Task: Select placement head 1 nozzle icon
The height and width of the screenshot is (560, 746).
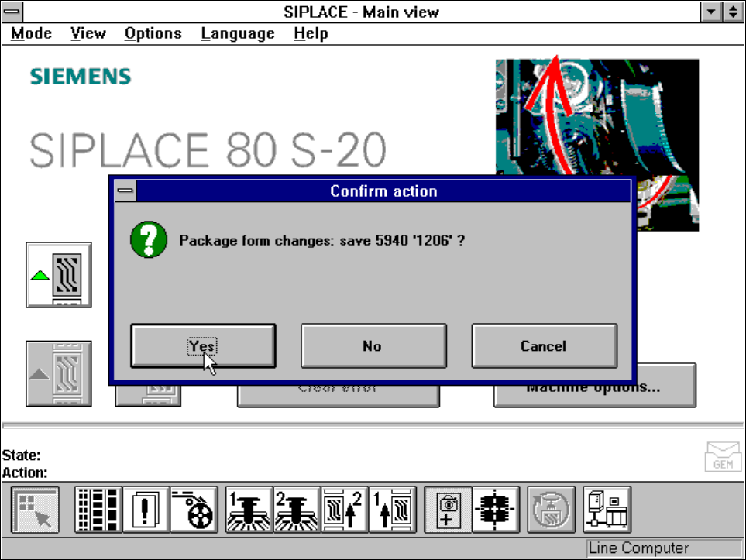Action: coord(249,510)
